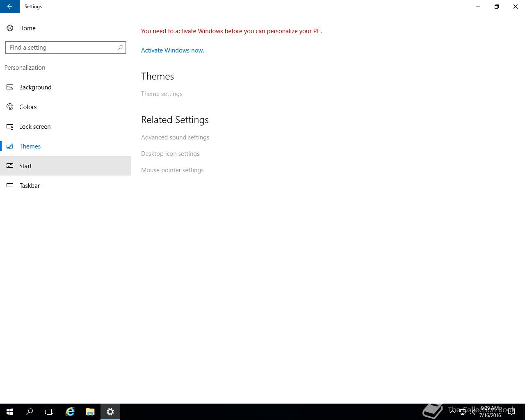Launch Internet Explorer from taskbar
Screen dimensions: 525x420
[70, 412]
